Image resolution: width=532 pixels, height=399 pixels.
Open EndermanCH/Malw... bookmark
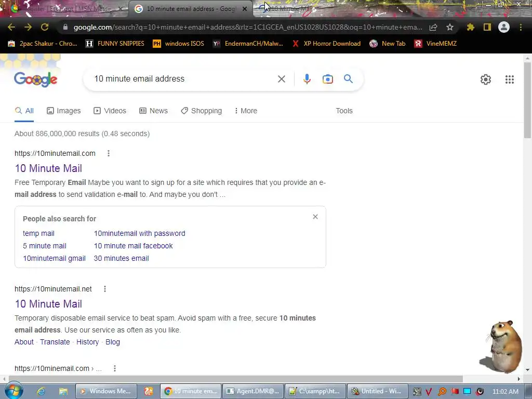coord(248,44)
